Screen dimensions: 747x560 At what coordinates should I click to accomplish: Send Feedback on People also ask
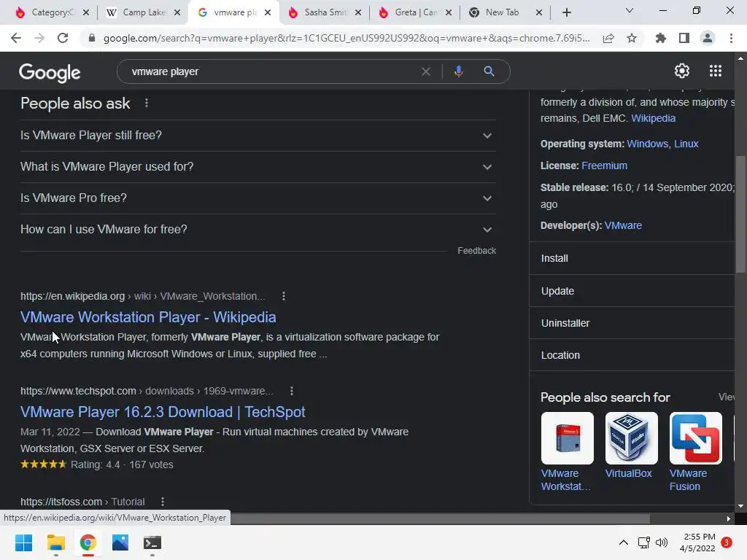click(x=476, y=251)
